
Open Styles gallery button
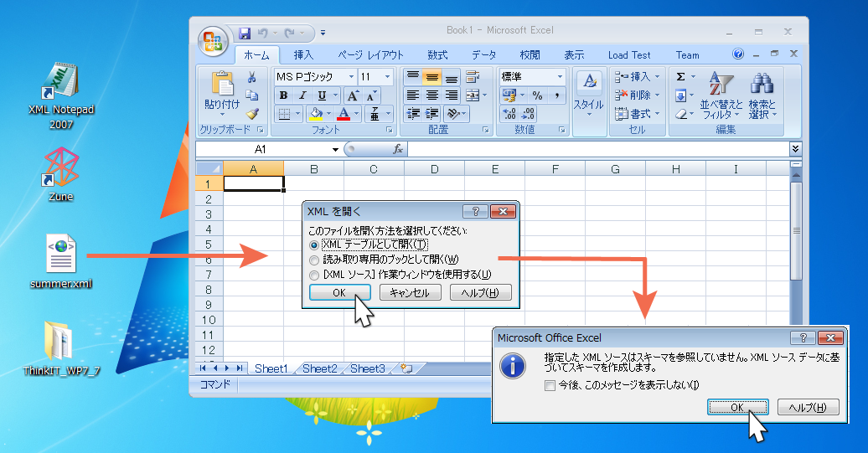pos(589,94)
